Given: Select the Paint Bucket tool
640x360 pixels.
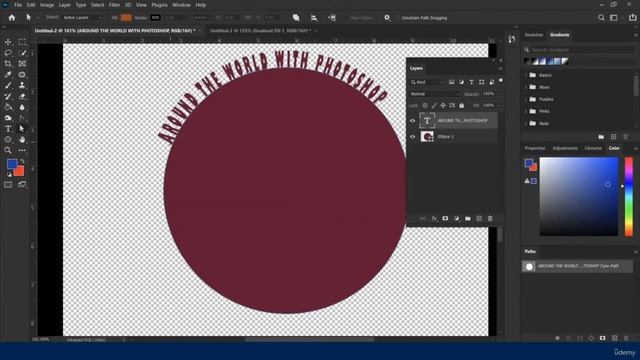Looking at the screenshot, I should pos(8,107).
